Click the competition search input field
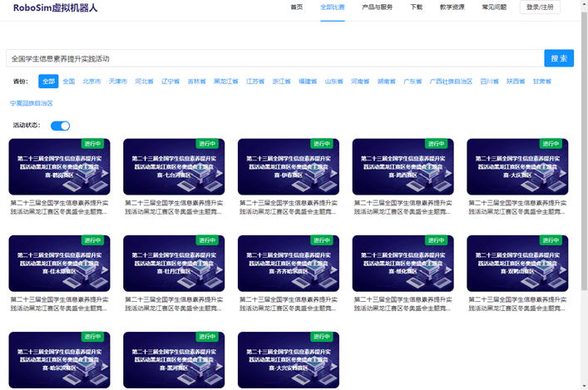Image resolution: width=588 pixels, height=390 pixels. coord(274,58)
